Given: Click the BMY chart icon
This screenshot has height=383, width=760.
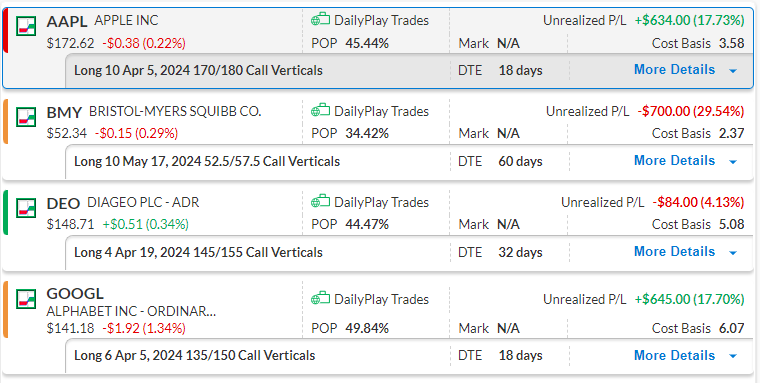Looking at the screenshot, I should pos(26,117).
